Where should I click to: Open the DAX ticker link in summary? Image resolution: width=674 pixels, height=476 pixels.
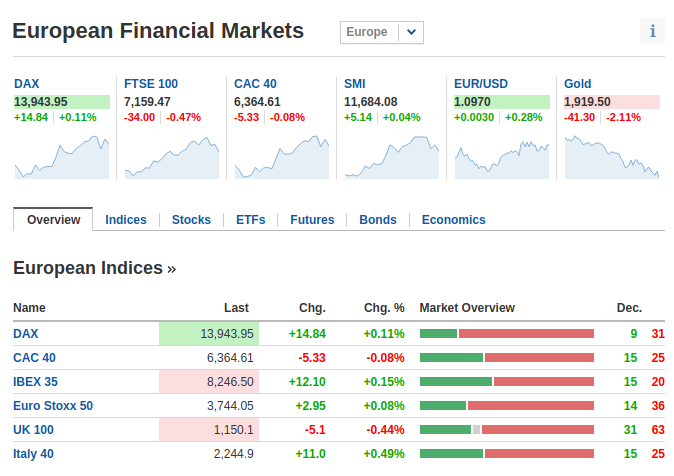pyautogui.click(x=27, y=83)
